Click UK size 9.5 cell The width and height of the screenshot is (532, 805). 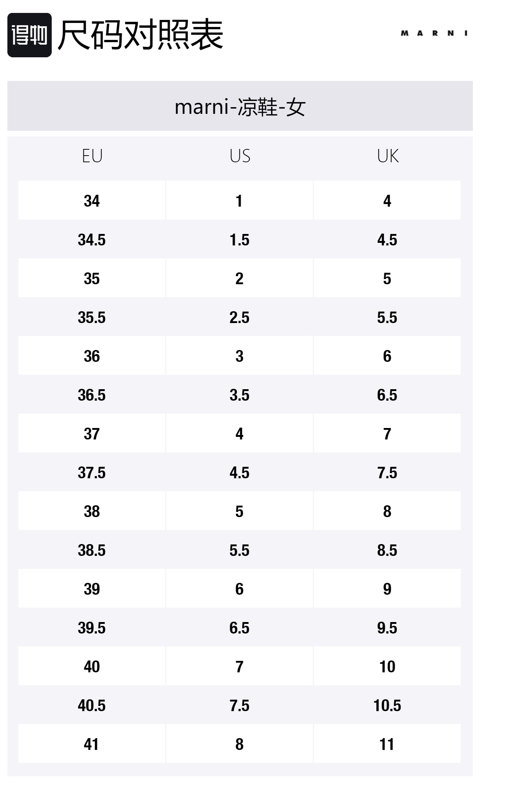point(387,628)
